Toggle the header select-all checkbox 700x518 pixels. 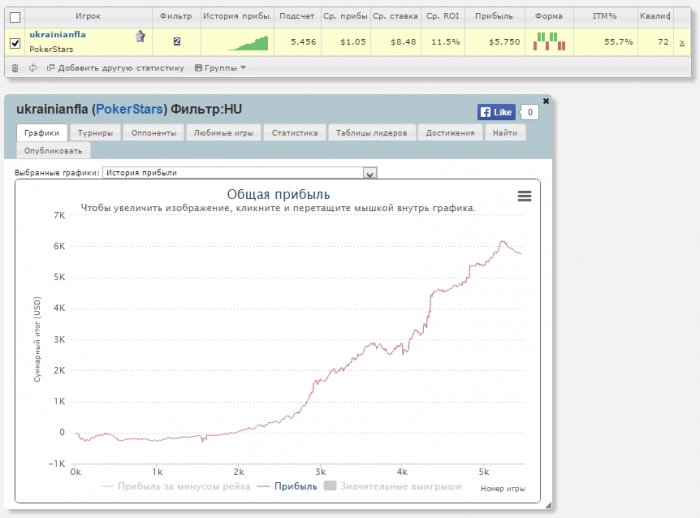point(15,17)
